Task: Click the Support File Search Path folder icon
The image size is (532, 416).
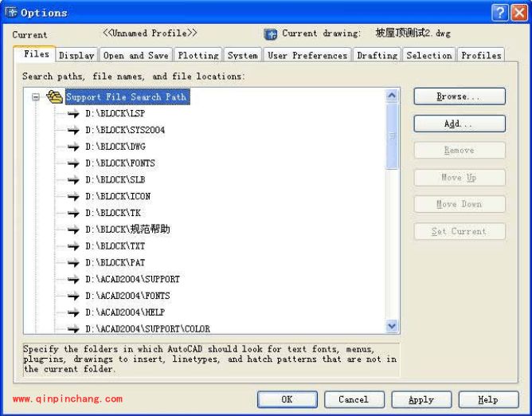Action: pyautogui.click(x=54, y=96)
